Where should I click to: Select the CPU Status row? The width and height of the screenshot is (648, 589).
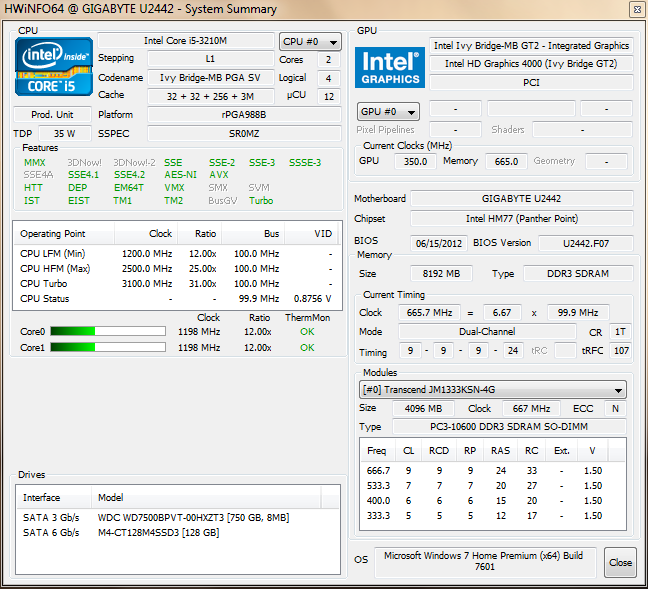pos(176,298)
